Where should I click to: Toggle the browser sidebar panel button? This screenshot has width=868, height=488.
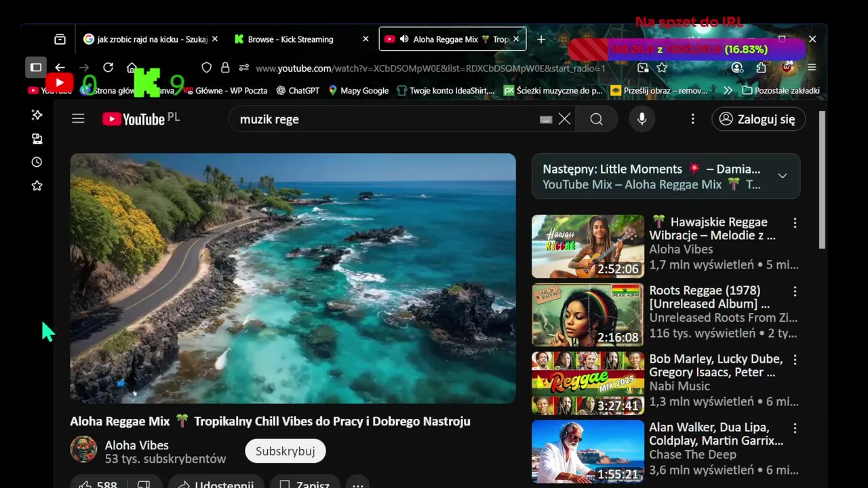(x=36, y=67)
